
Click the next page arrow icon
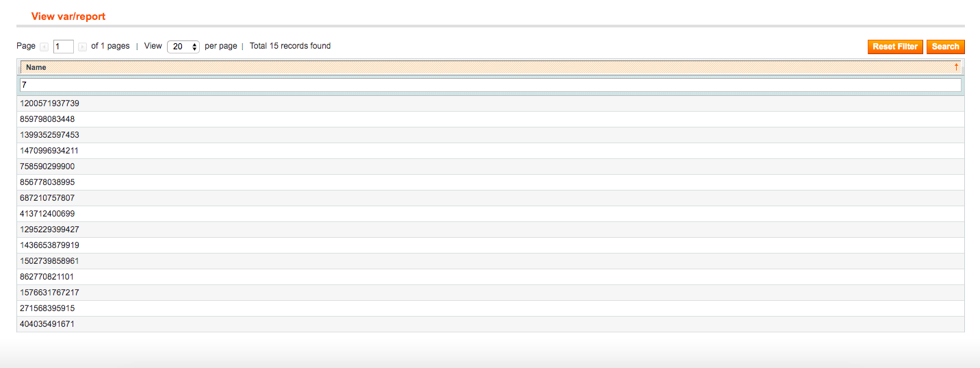tap(82, 47)
